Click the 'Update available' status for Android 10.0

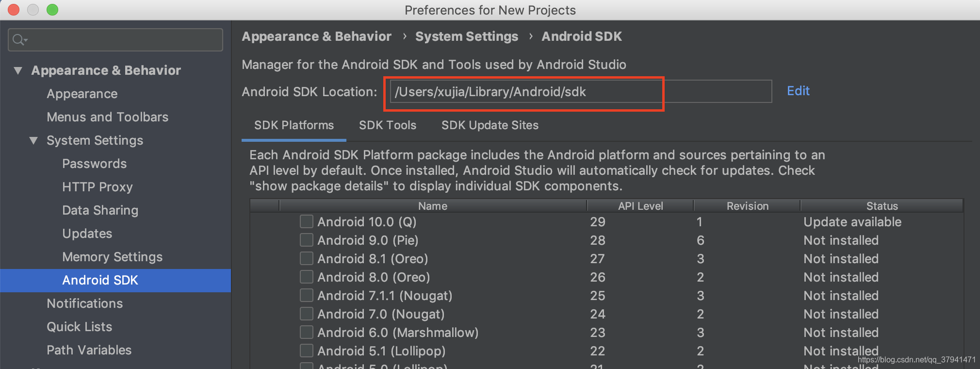[x=852, y=222]
